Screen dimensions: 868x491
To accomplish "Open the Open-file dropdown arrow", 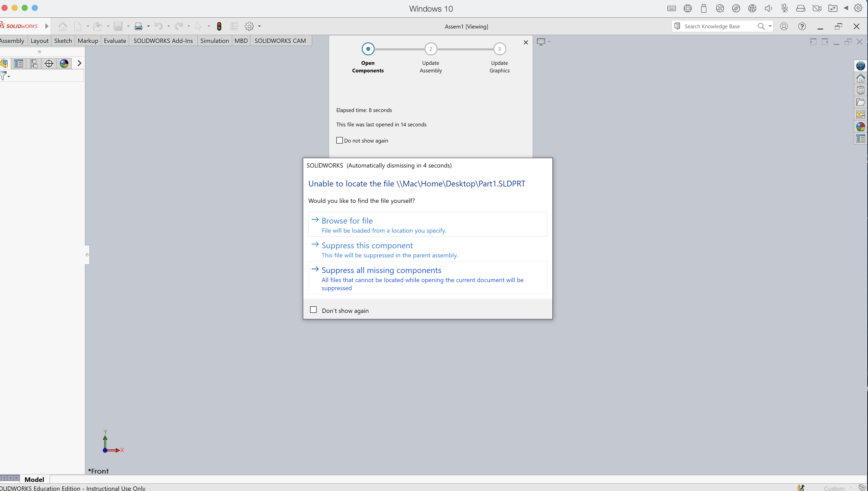I will coord(108,26).
